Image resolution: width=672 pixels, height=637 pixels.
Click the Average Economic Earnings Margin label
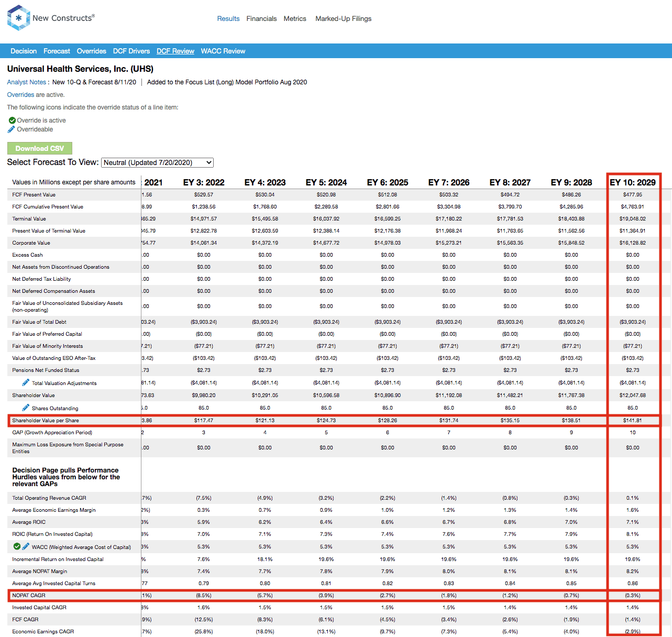pos(54,510)
